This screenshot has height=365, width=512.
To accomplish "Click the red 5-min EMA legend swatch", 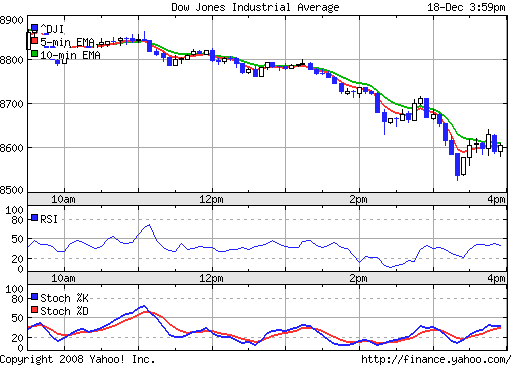I will pyautogui.click(x=34, y=40).
